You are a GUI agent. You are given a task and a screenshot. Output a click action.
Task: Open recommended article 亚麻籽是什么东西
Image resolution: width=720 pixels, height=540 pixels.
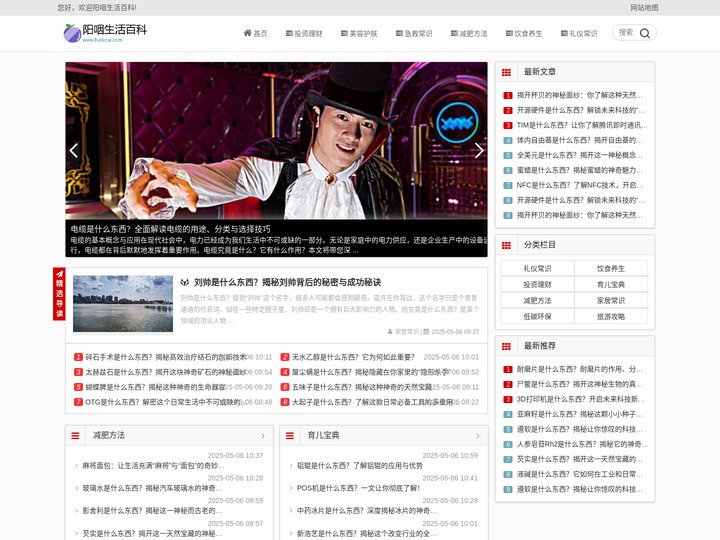pyautogui.click(x=579, y=414)
